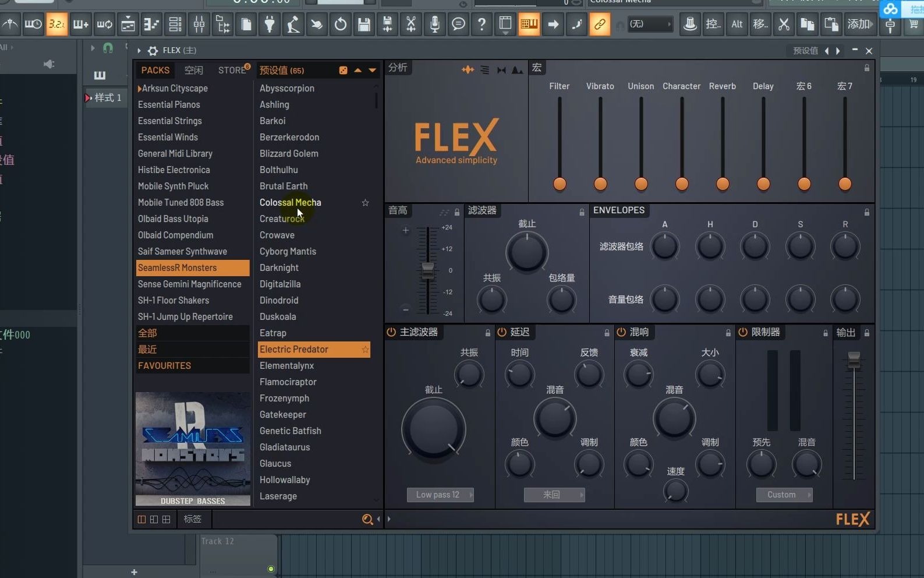Viewport: 924px width, 578px height.
Task: Click the save floppy disk icon
Action: (x=364, y=24)
